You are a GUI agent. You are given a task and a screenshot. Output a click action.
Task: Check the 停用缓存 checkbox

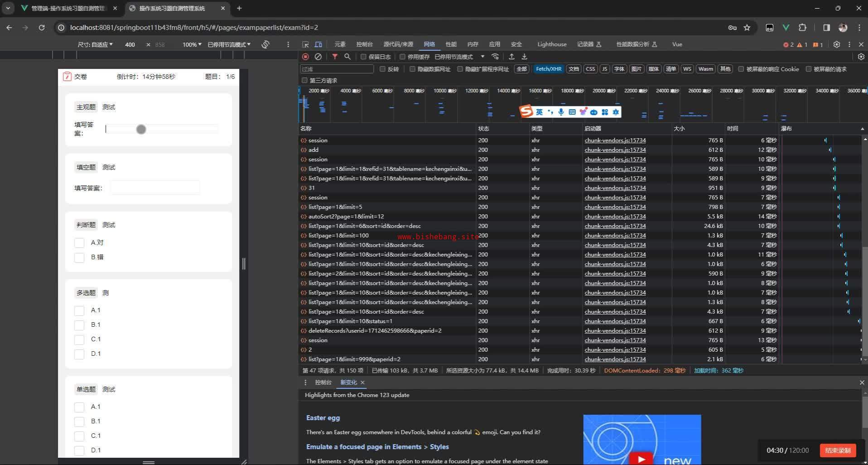pos(402,57)
